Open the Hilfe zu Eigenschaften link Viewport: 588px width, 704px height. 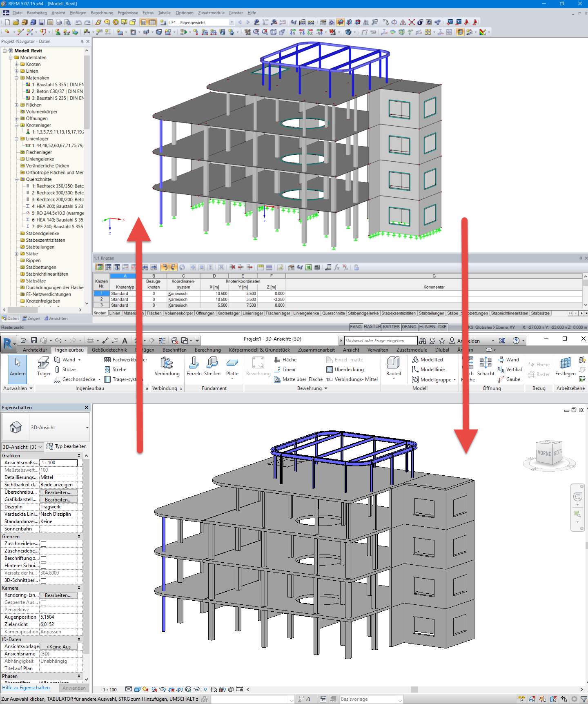[x=26, y=688]
